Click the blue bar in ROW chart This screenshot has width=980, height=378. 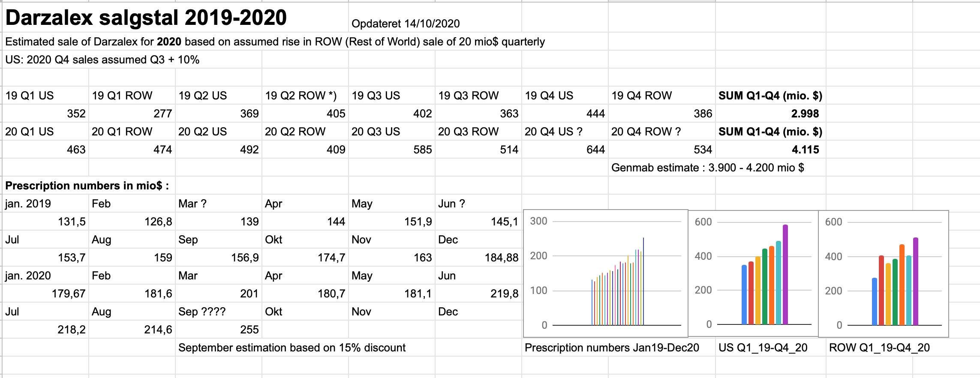pos(875,301)
